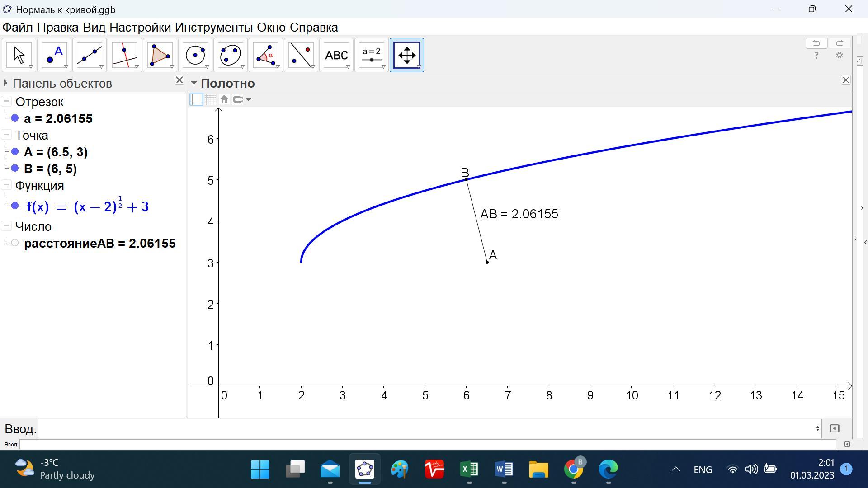Select Circle with center tool
Screen dimensions: 868x488
coord(195,55)
